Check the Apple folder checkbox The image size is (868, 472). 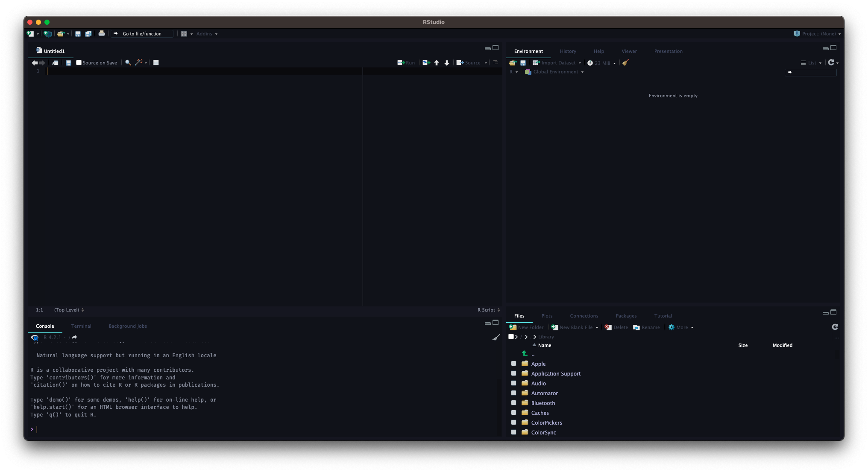click(x=513, y=364)
